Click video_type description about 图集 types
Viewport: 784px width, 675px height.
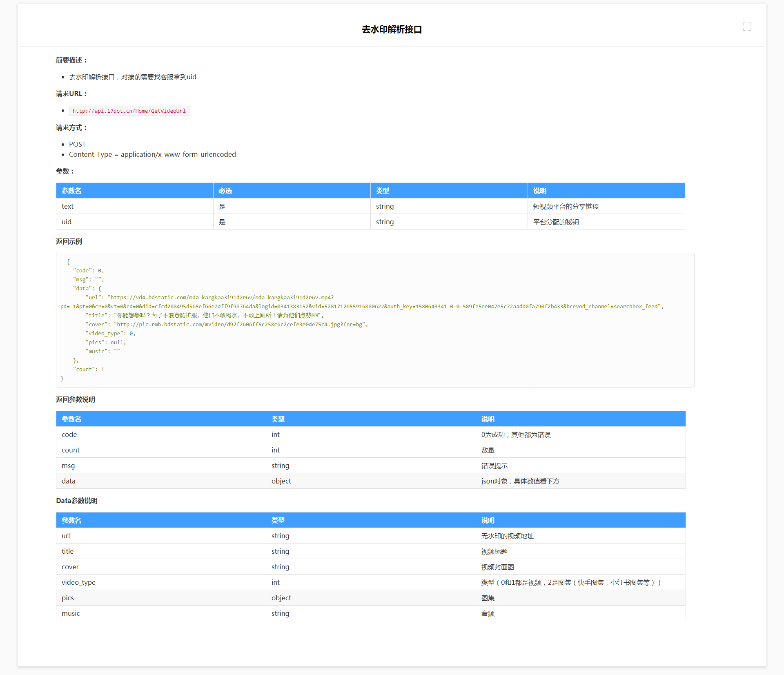pos(581,582)
